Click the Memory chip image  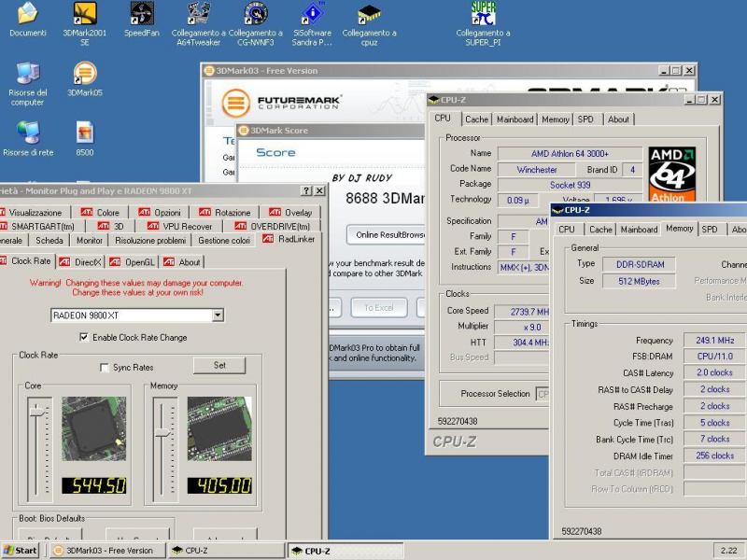coord(219,428)
